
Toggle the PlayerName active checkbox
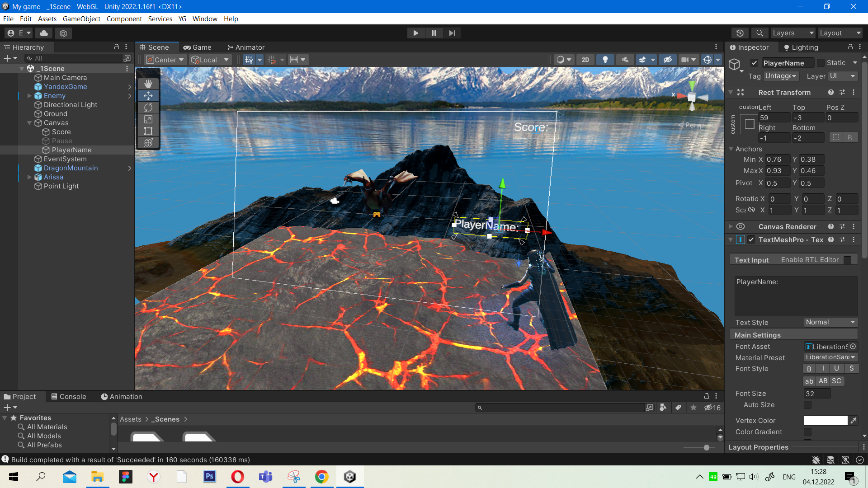pyautogui.click(x=754, y=63)
